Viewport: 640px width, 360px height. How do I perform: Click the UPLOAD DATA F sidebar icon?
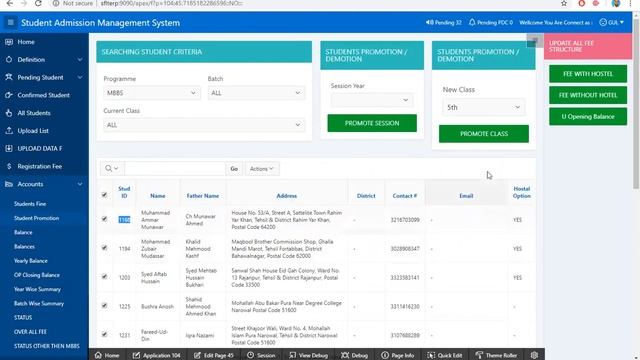tap(9, 149)
